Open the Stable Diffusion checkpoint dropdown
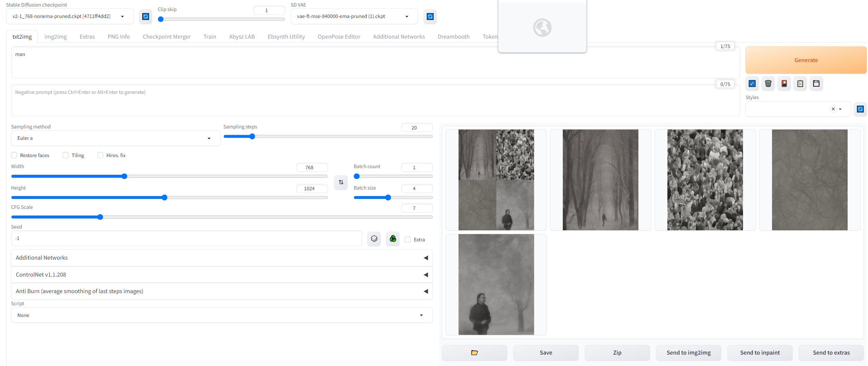Screen dimensions: 868x366 point(69,17)
